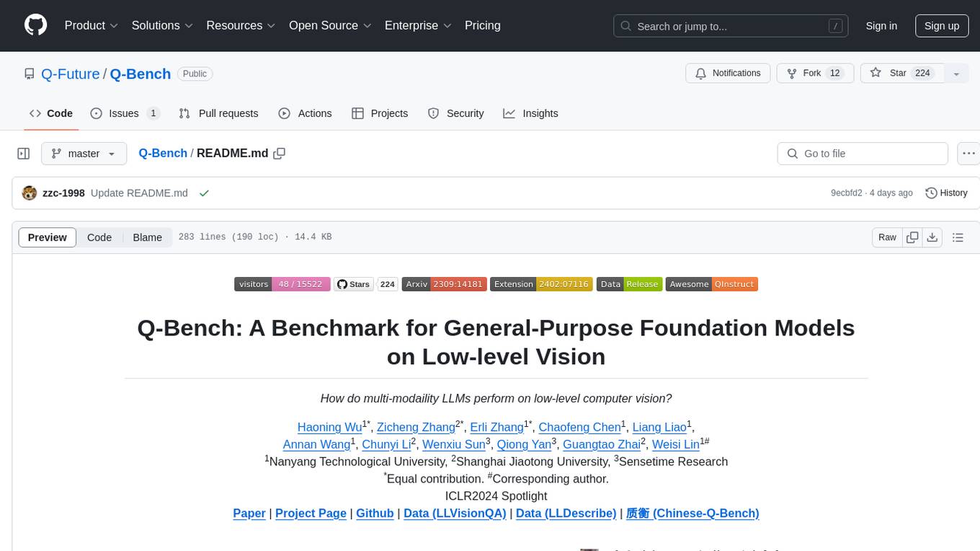
Task: Switch to the Issues tab
Action: click(125, 113)
